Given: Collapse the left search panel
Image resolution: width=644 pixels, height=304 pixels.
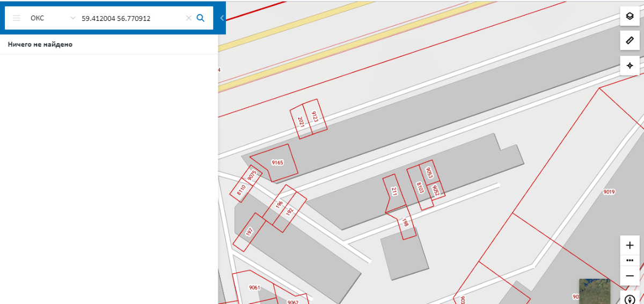Looking at the screenshot, I should coord(222,18).
